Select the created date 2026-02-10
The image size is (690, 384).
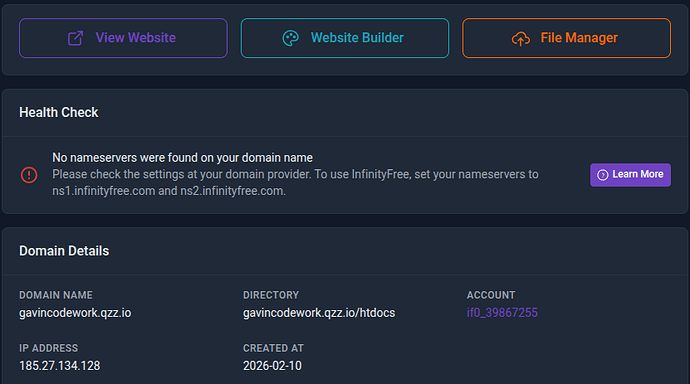click(x=272, y=366)
